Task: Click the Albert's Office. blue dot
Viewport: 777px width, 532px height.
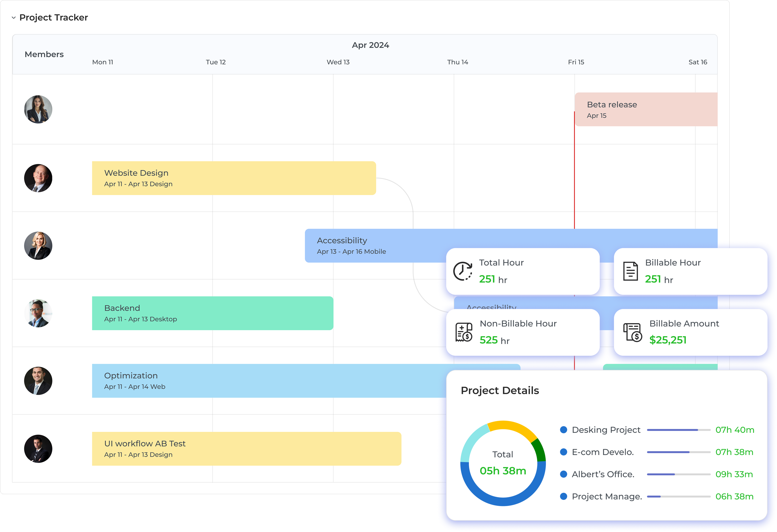Action: coord(563,474)
